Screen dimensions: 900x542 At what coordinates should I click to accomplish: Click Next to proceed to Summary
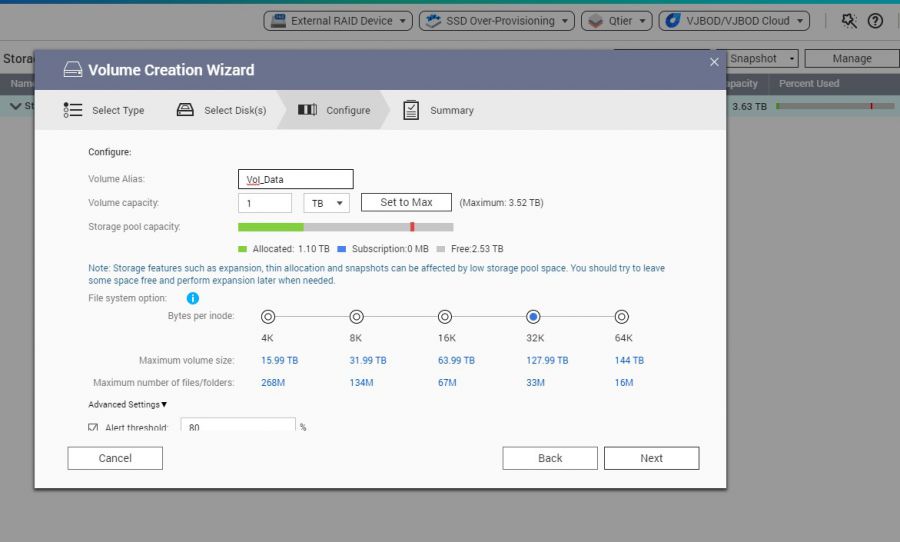tap(651, 458)
